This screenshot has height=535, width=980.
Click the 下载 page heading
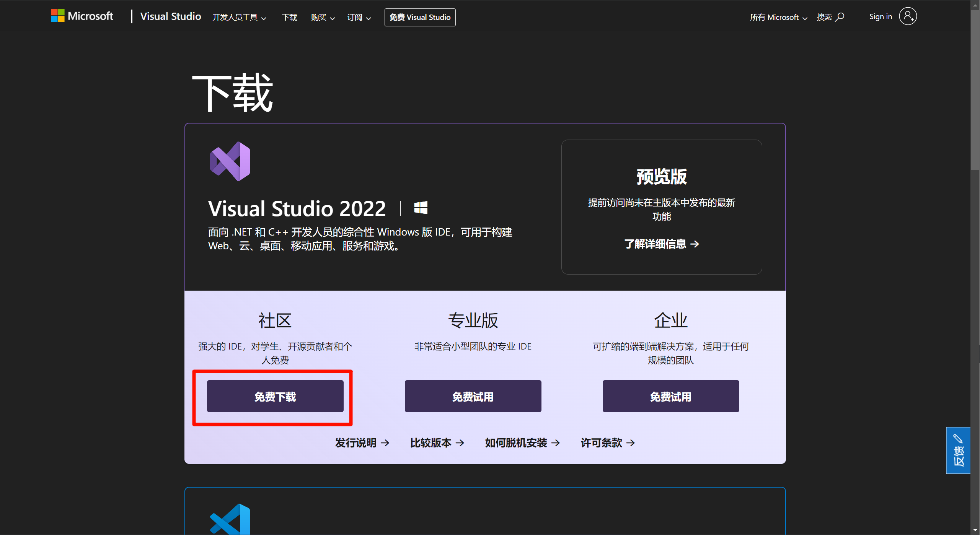click(233, 93)
